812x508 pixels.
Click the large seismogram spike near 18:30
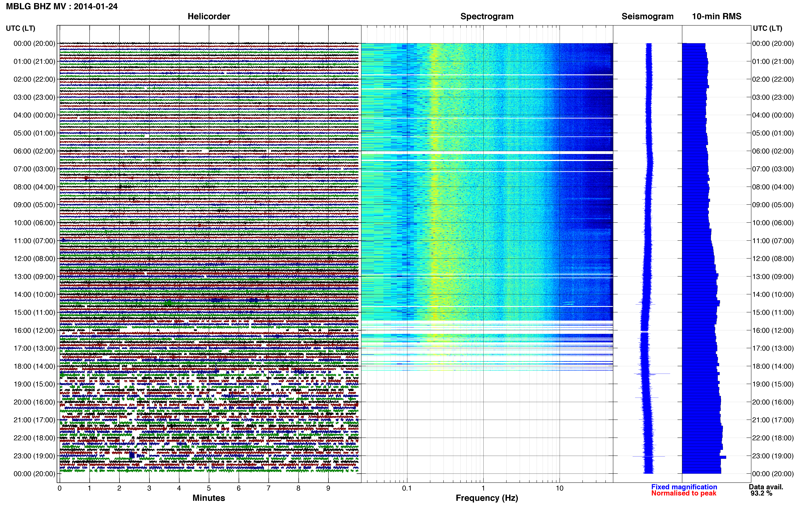tap(652, 374)
